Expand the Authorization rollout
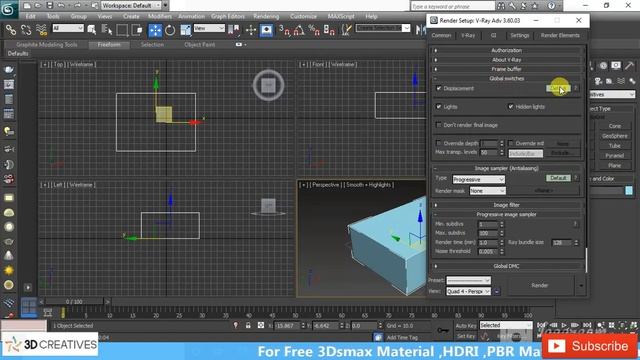640x360 pixels. pos(507,50)
